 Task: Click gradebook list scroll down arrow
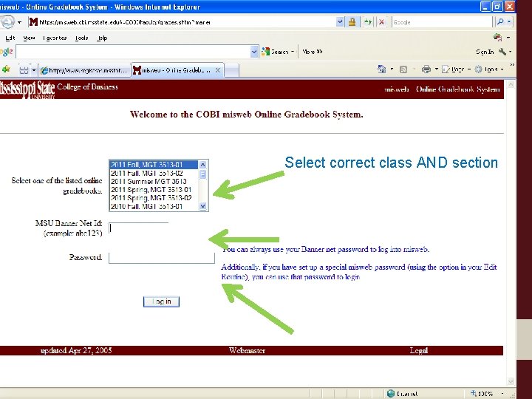(203, 206)
